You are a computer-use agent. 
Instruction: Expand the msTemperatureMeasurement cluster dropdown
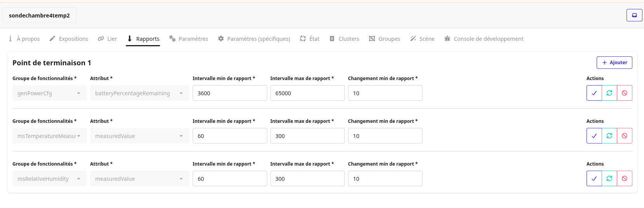point(50,136)
